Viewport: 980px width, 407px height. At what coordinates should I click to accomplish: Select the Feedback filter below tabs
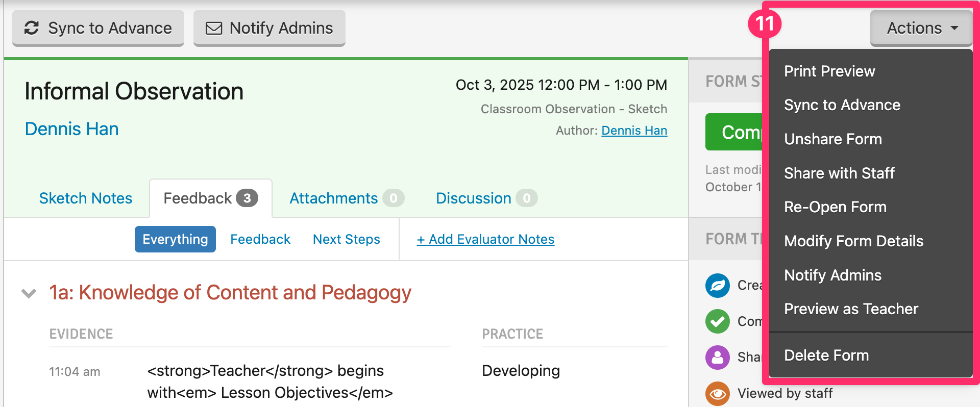(x=260, y=239)
